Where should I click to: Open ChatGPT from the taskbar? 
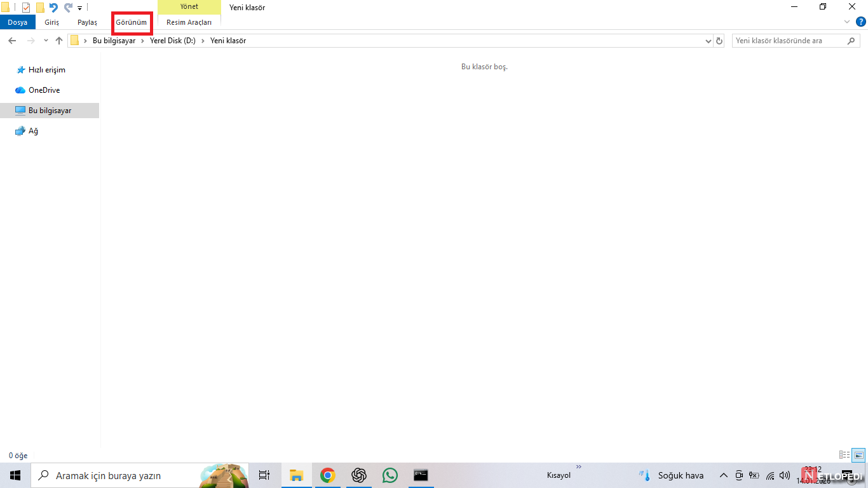[x=358, y=475]
